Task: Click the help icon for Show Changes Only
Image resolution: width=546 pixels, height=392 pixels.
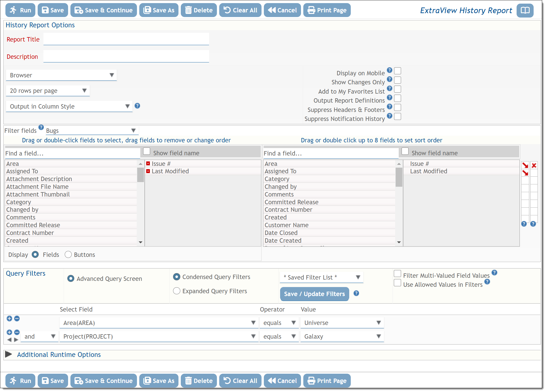Action: (x=389, y=79)
